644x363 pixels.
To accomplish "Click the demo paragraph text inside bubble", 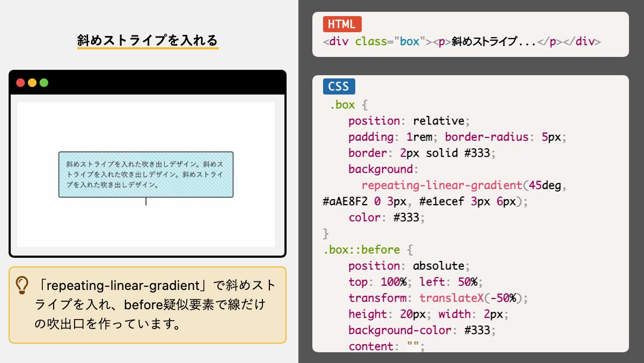I will point(146,174).
